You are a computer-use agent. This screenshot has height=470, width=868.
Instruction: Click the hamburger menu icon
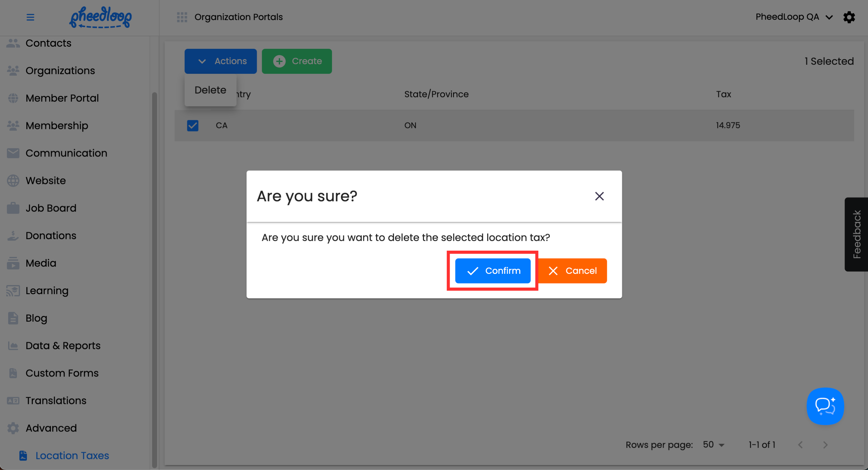[30, 17]
